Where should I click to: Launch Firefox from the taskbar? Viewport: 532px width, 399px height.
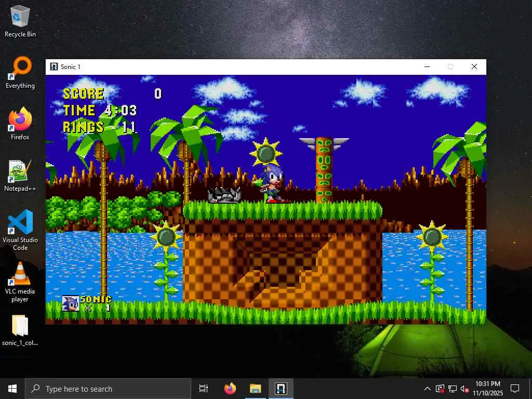[x=230, y=389]
